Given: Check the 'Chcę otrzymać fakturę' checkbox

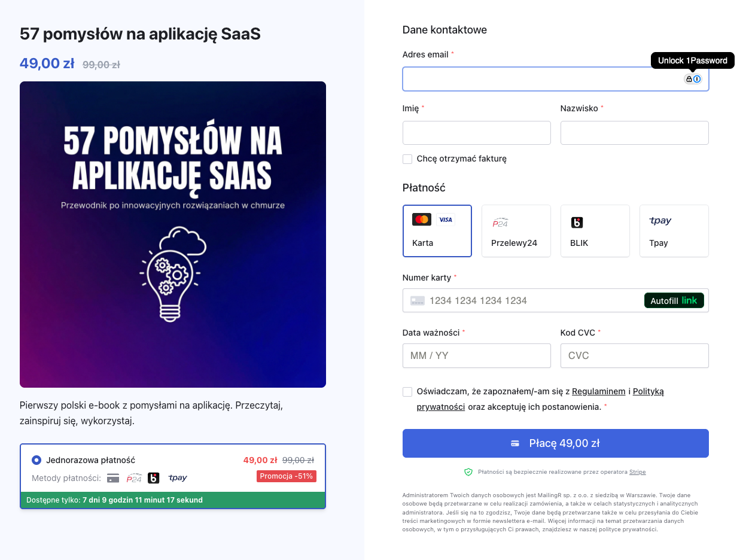Looking at the screenshot, I should coord(407,159).
